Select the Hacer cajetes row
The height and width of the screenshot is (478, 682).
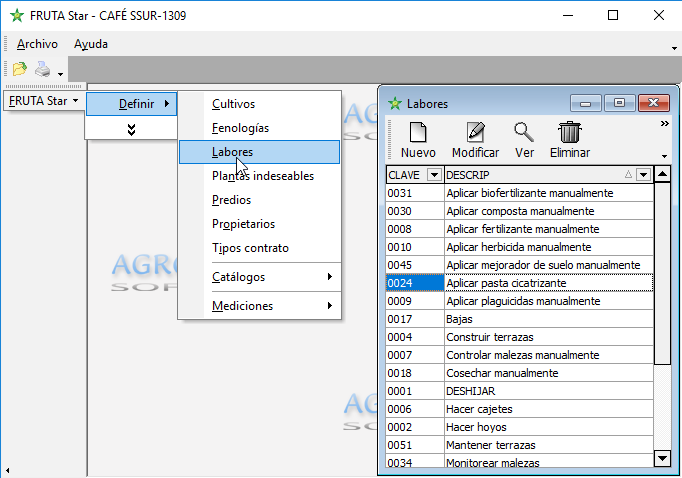coord(519,409)
